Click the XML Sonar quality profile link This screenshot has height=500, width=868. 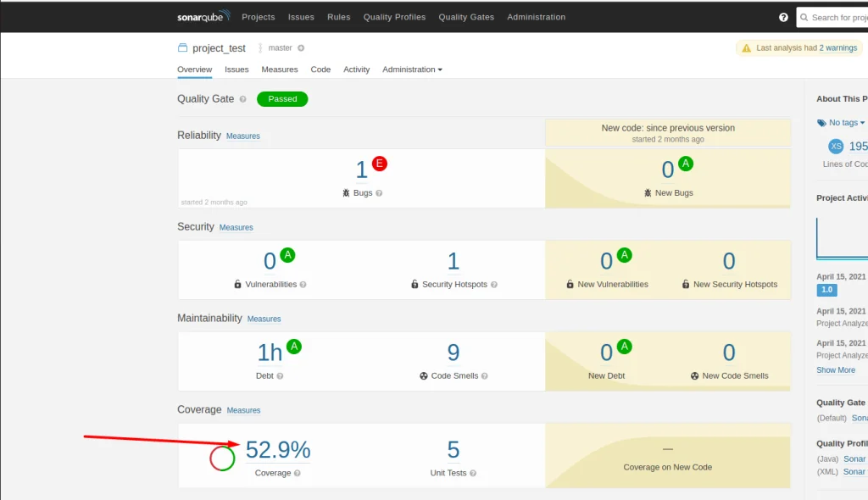coord(854,472)
